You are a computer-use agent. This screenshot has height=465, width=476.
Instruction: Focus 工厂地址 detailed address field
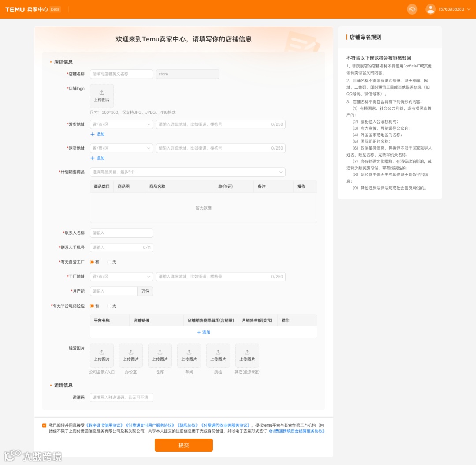point(221,277)
